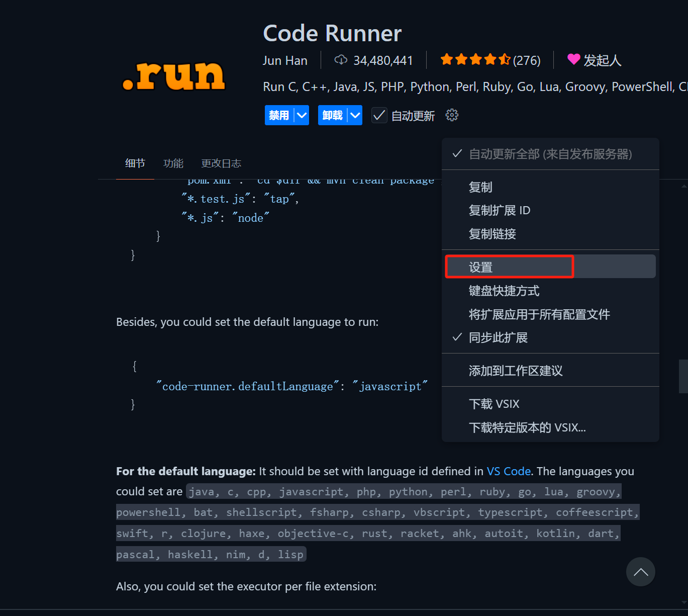The width and height of the screenshot is (688, 616).
Task: Choose 设置 in the context menu
Action: [x=550, y=267]
